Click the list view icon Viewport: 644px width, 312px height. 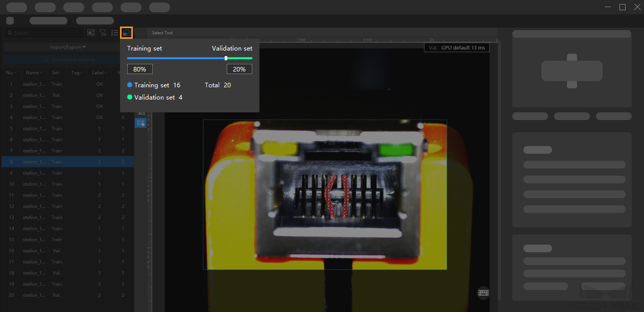tap(115, 33)
